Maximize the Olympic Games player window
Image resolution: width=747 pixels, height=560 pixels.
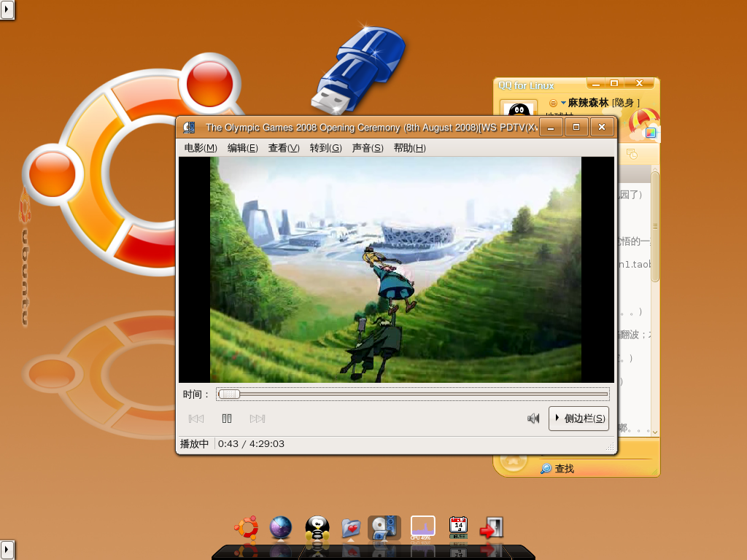[x=576, y=127]
